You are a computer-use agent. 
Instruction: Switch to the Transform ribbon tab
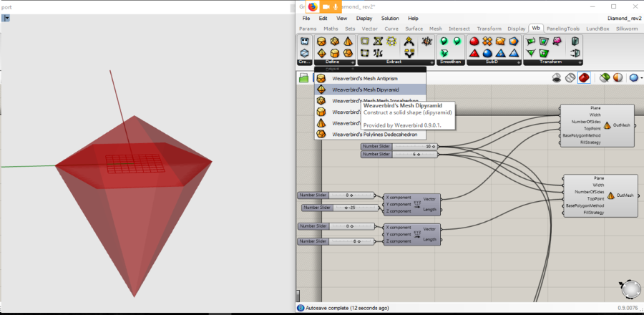(x=489, y=29)
